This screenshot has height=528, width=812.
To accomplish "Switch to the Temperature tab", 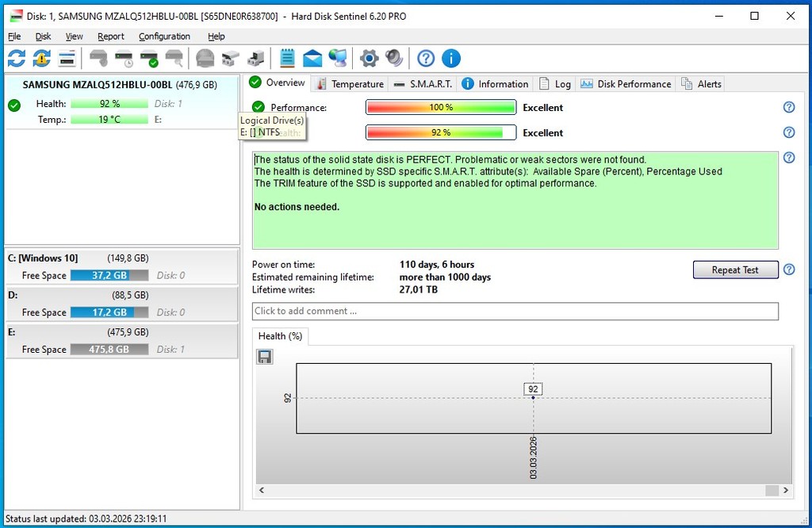I will tap(349, 84).
